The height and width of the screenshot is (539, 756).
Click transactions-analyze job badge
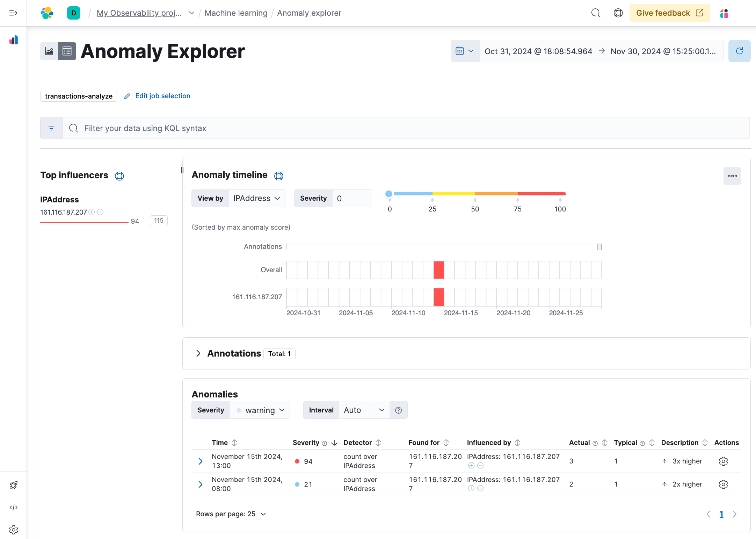tap(79, 96)
